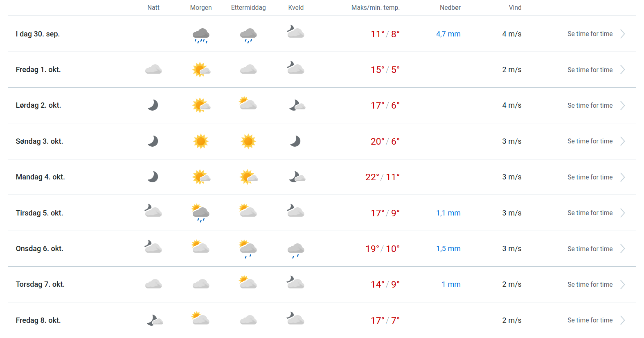
Task: Select the Lørdag 2. okt. day label
Action: tap(38, 105)
